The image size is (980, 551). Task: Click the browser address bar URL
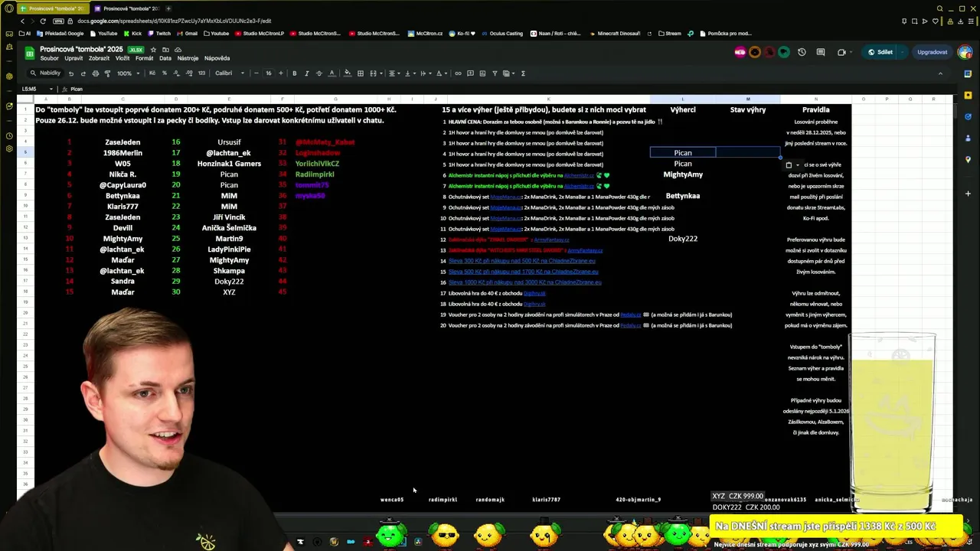pyautogui.click(x=174, y=21)
